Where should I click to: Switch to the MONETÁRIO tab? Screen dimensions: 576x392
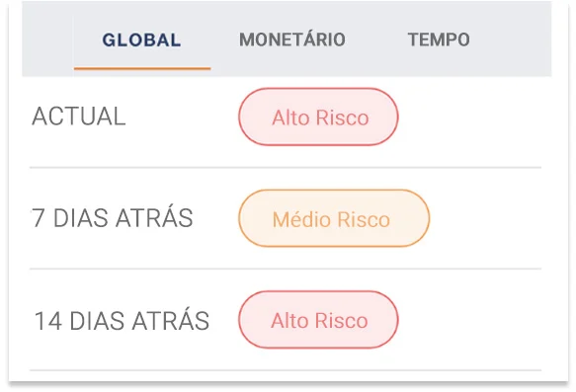pyautogui.click(x=292, y=39)
